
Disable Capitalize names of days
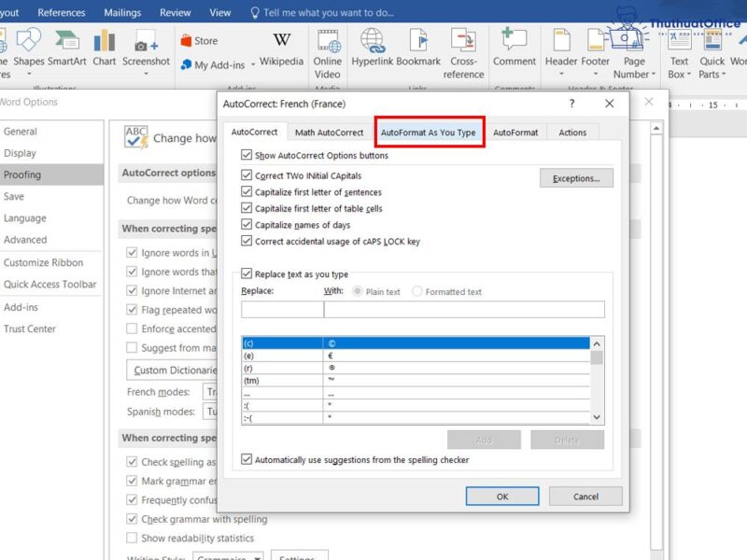click(x=247, y=224)
